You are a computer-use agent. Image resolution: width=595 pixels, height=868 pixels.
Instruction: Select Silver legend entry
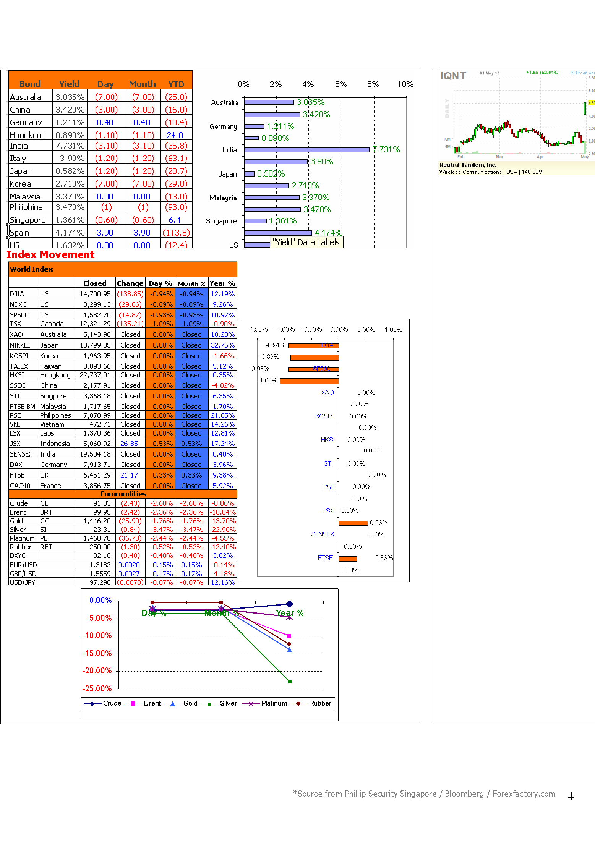[x=219, y=704]
